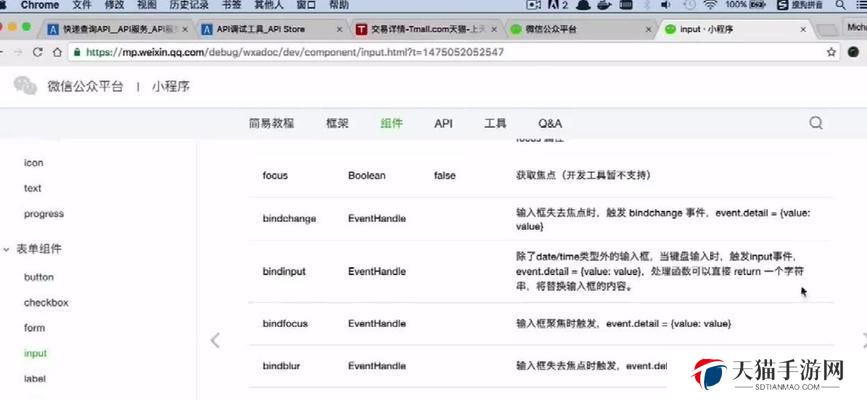Select the API tab in the docs navigation
Screen dimensions: 867x400
pos(443,123)
